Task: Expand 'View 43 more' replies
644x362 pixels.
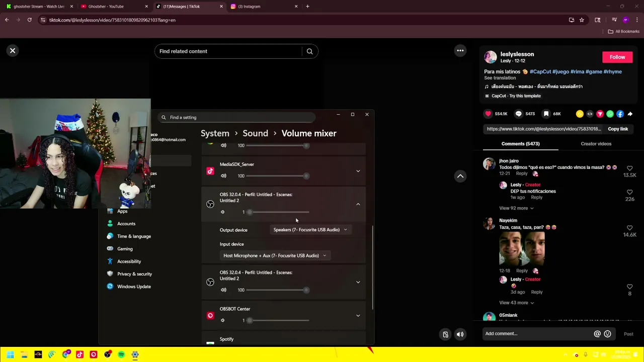Action: (516, 303)
